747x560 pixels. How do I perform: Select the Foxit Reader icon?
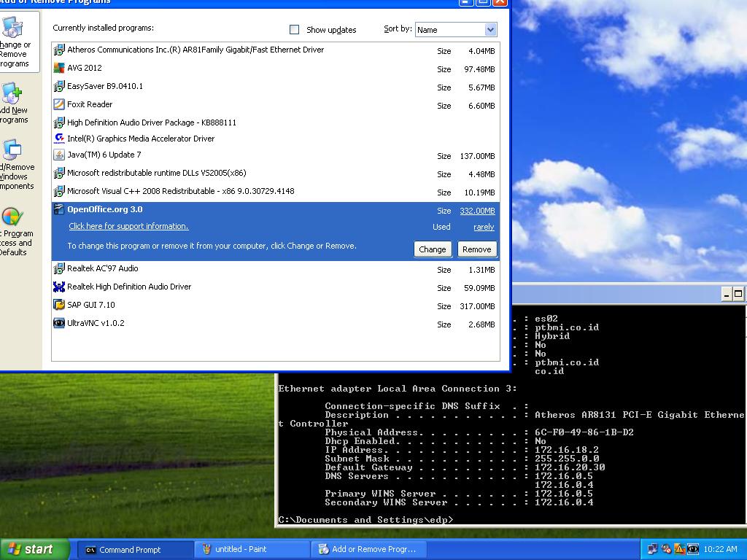pyautogui.click(x=59, y=105)
